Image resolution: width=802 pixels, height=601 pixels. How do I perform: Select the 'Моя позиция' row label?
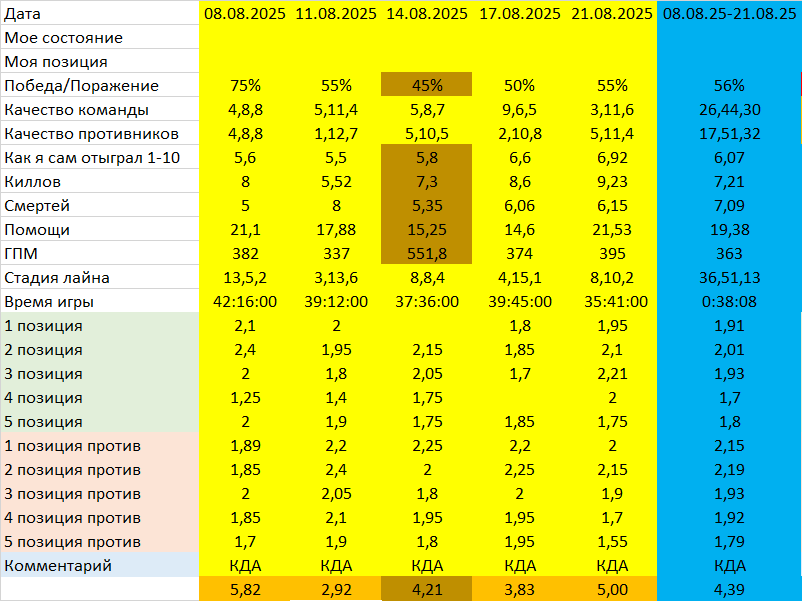[99, 61]
